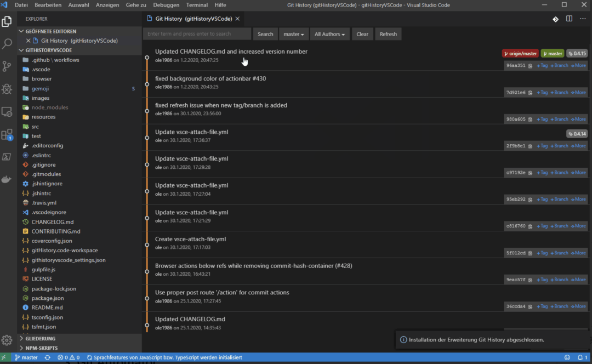
Task: Click the remote window indicator in status bar
Action: pos(4,357)
